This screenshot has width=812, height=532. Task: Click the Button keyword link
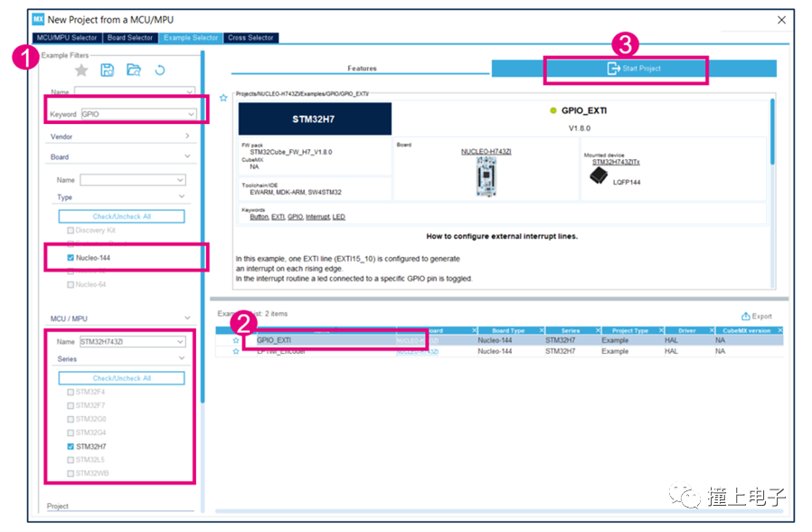pos(259,217)
